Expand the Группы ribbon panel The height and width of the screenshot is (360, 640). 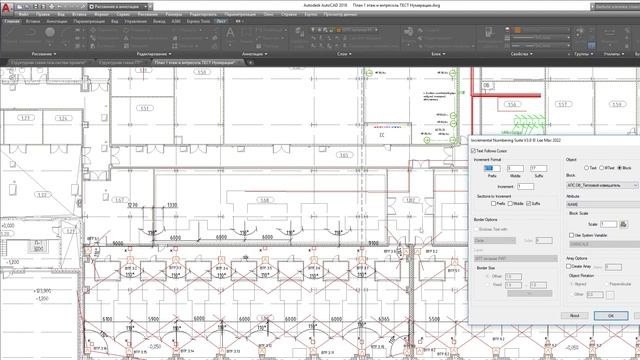pos(583,54)
